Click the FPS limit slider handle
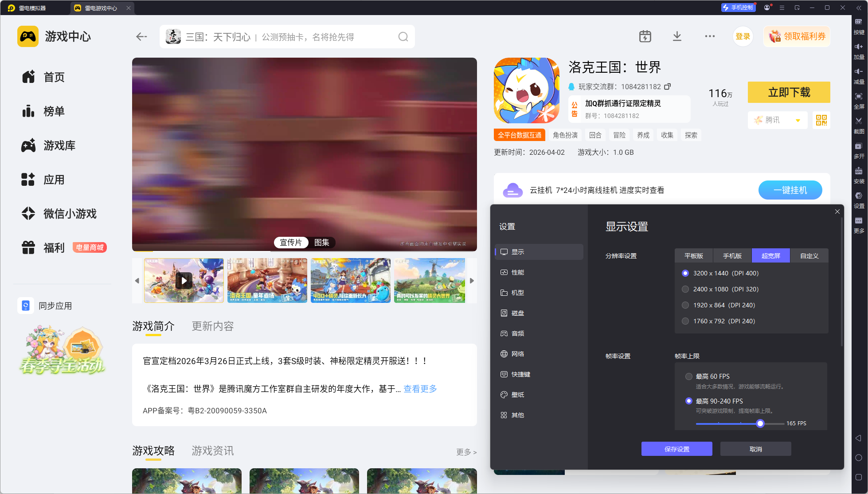Image resolution: width=868 pixels, height=494 pixels. pyautogui.click(x=760, y=423)
